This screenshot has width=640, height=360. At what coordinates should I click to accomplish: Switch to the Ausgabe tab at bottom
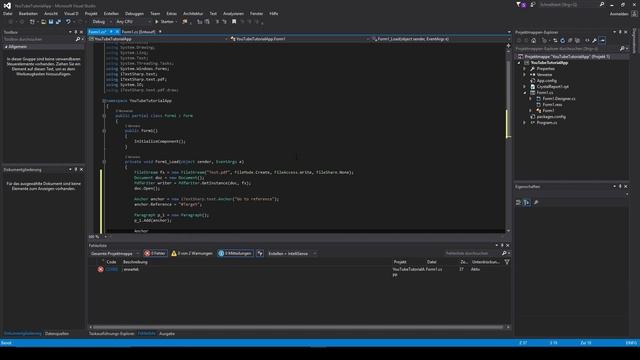[167, 333]
